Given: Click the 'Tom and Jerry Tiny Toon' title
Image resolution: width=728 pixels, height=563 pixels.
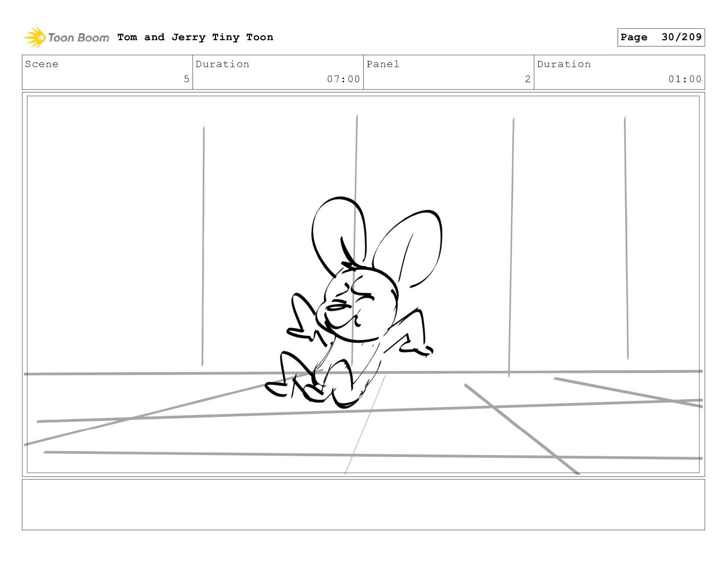Looking at the screenshot, I should pos(195,37).
